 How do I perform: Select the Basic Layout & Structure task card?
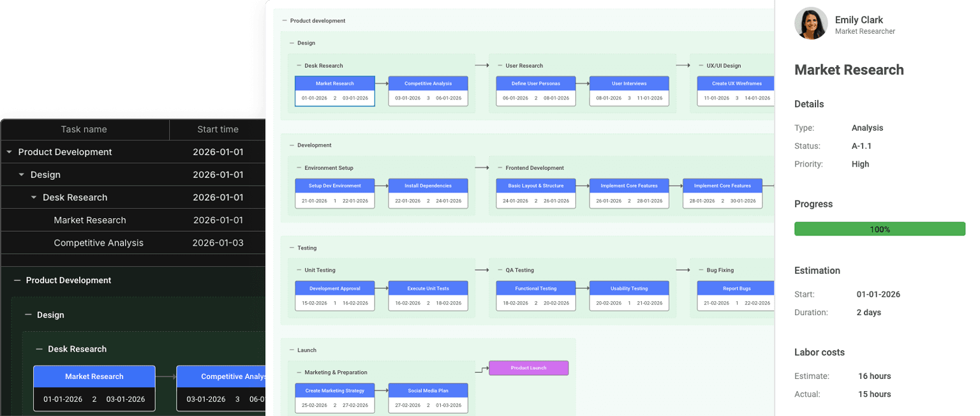(536, 193)
